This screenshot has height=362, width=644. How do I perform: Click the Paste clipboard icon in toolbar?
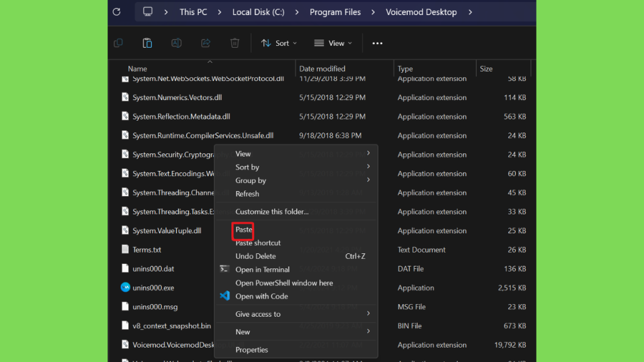click(147, 43)
